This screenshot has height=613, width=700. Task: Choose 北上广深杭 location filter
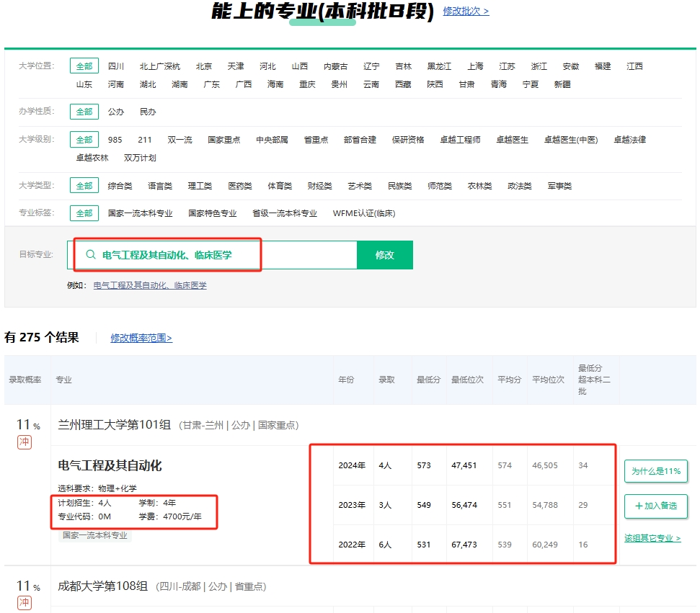pyautogui.click(x=160, y=66)
